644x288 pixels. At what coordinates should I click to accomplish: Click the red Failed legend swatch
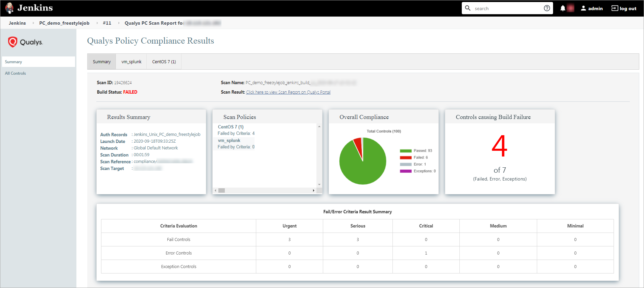tap(406, 158)
